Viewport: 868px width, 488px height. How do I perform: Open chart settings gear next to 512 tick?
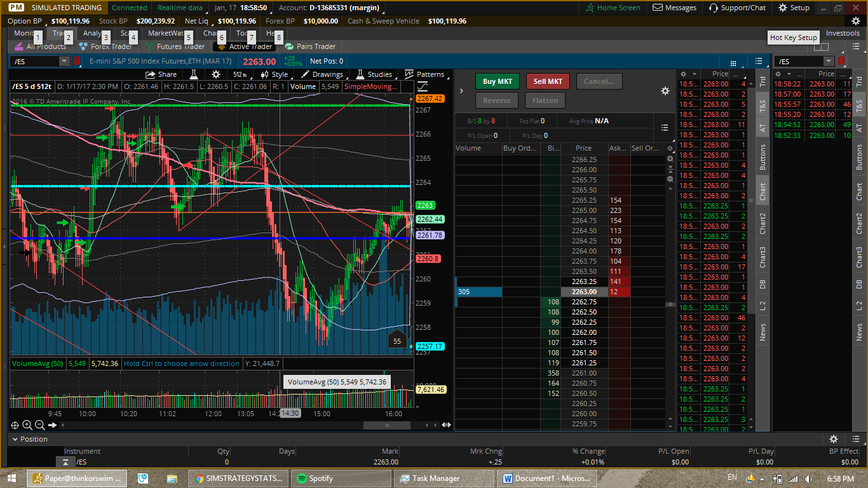216,74
